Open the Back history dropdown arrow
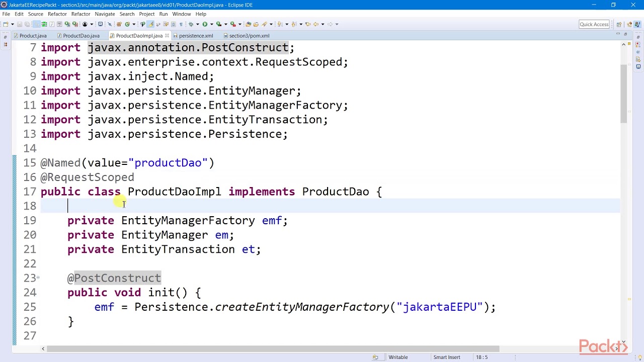The height and width of the screenshot is (362, 644). click(323, 24)
